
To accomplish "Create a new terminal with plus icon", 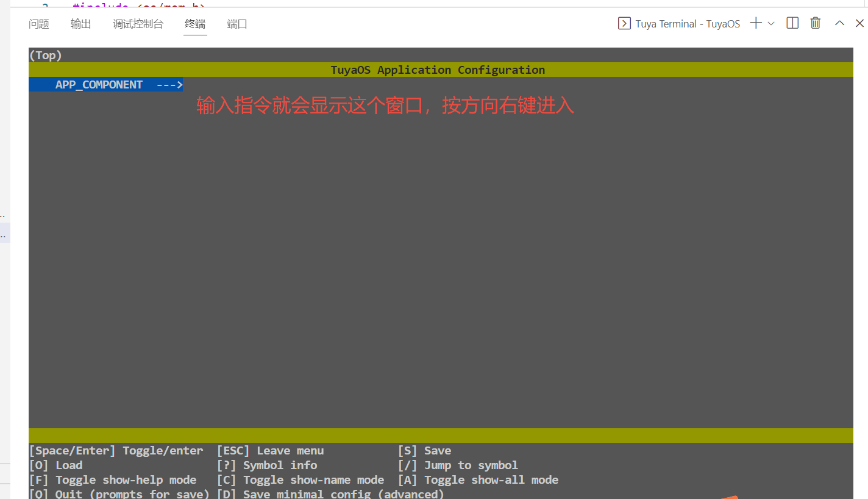I will click(x=756, y=23).
